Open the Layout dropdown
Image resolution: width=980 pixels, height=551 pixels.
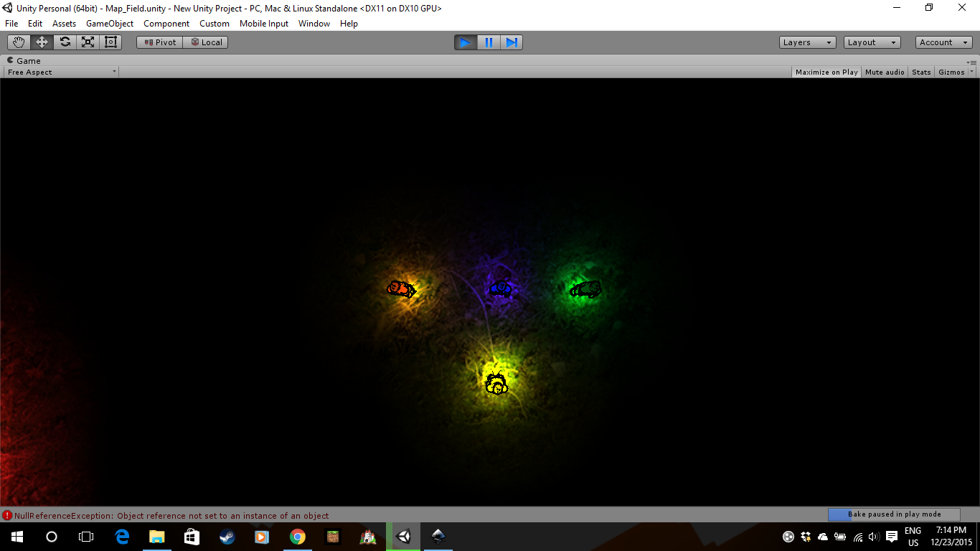click(x=872, y=42)
